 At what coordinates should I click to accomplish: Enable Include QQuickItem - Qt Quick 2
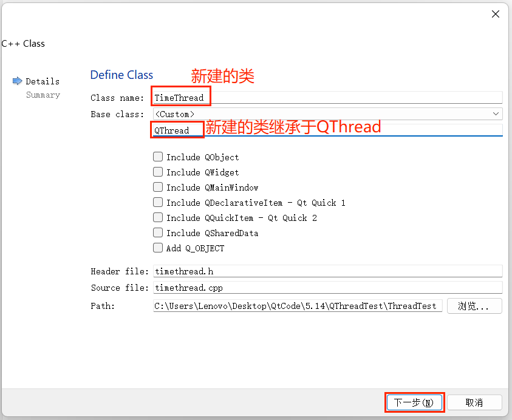[x=158, y=218]
